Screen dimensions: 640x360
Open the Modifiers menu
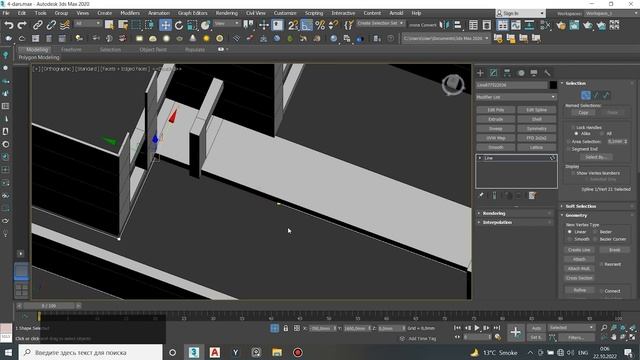[x=130, y=13]
